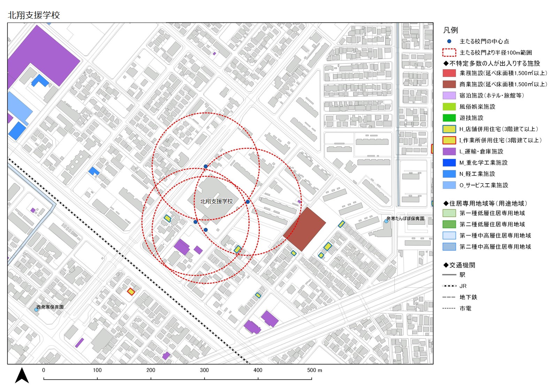
Task: Click the 住居専用地域等(用途地域) heading
Action: (485, 203)
